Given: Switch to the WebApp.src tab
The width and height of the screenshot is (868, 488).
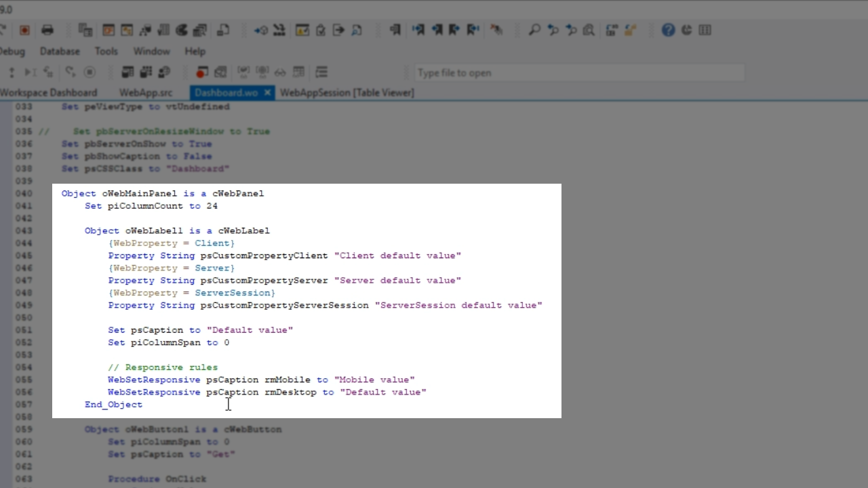Looking at the screenshot, I should click(x=146, y=93).
